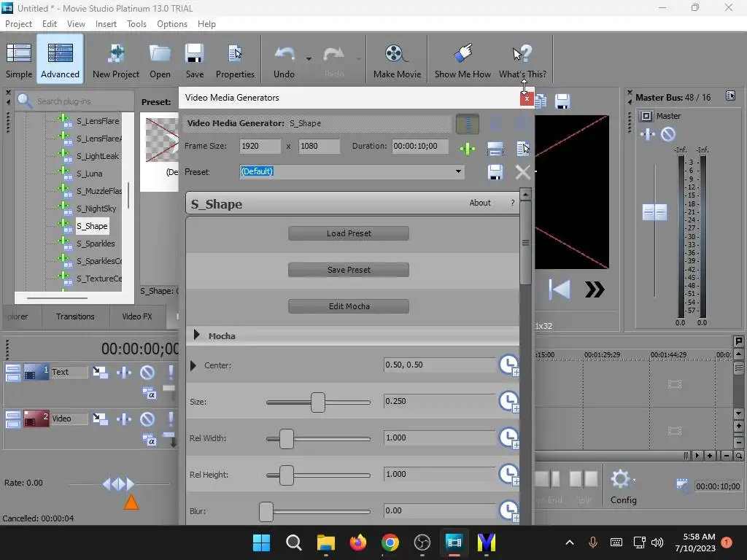Activate What's This help
The width and height of the screenshot is (747, 560).
pyautogui.click(x=522, y=61)
